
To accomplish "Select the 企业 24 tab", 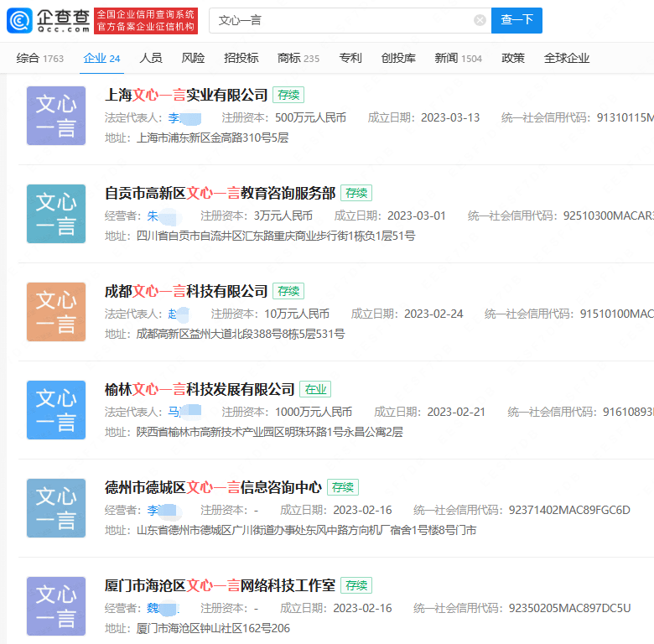I will pos(101,58).
